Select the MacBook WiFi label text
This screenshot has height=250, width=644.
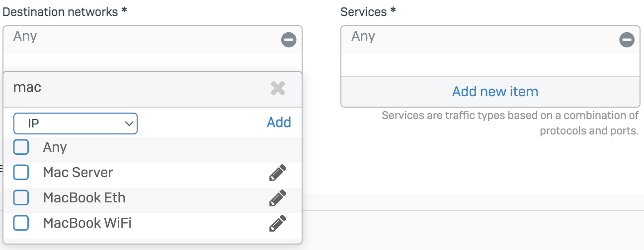tap(87, 223)
